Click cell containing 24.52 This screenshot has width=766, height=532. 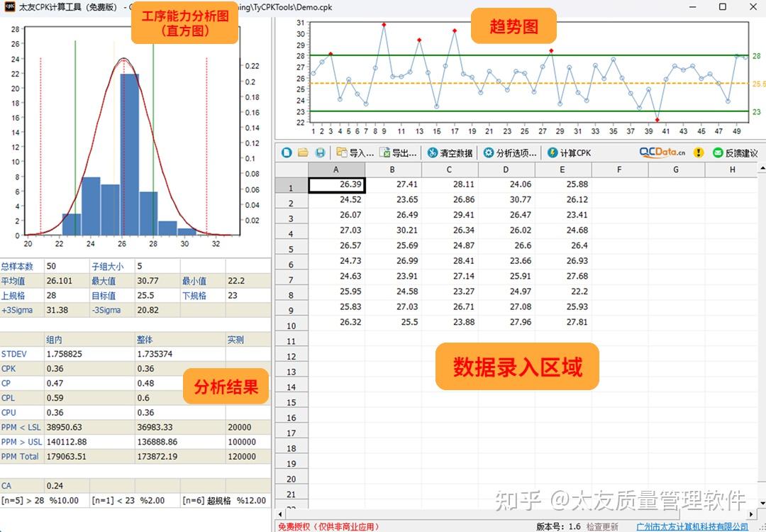click(337, 200)
